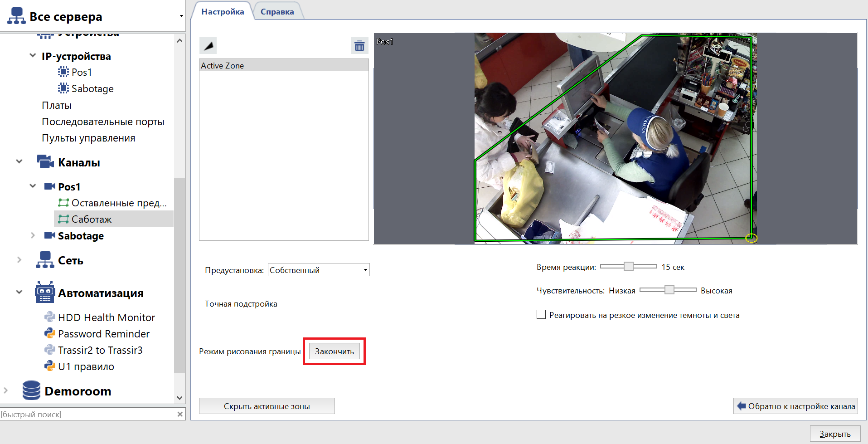
Task: Click the tree scrollbar down arrow
Action: [x=179, y=398]
